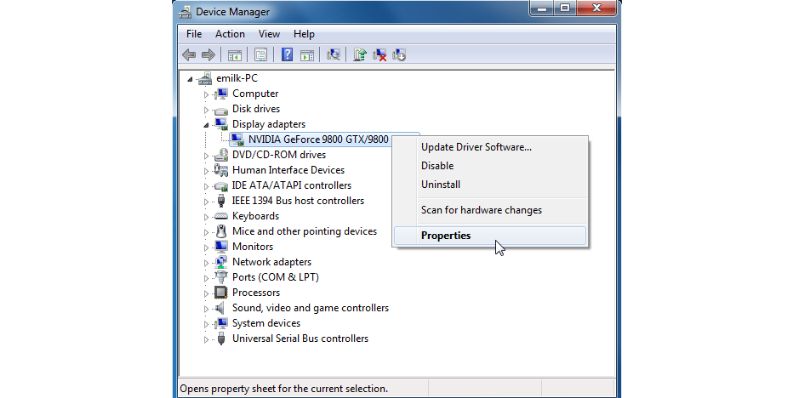Viewport: 794px width, 398px height.
Task: Click the Monitors category icon
Action: (x=221, y=247)
